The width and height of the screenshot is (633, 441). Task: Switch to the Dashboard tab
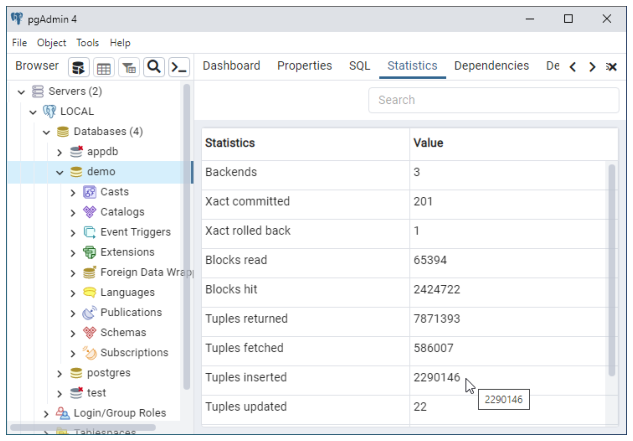tap(231, 66)
